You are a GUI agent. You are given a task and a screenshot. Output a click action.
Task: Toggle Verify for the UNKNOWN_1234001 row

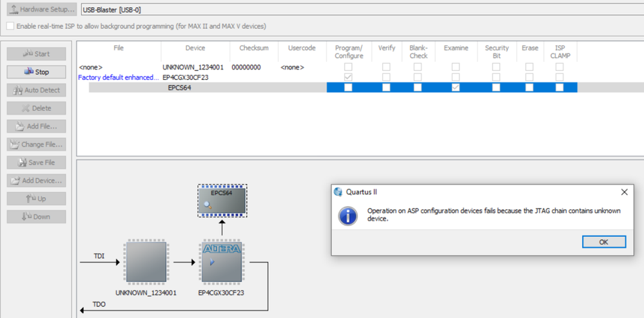point(386,67)
